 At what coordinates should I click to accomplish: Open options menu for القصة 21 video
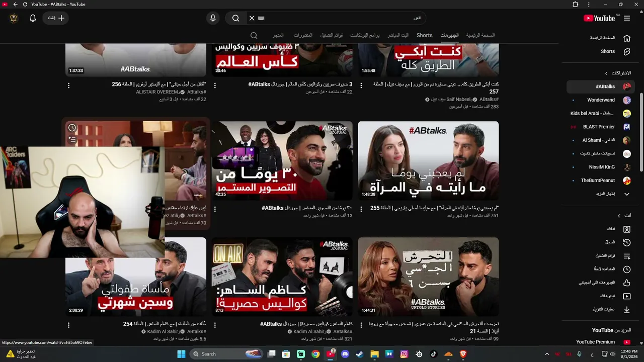tap(361, 325)
